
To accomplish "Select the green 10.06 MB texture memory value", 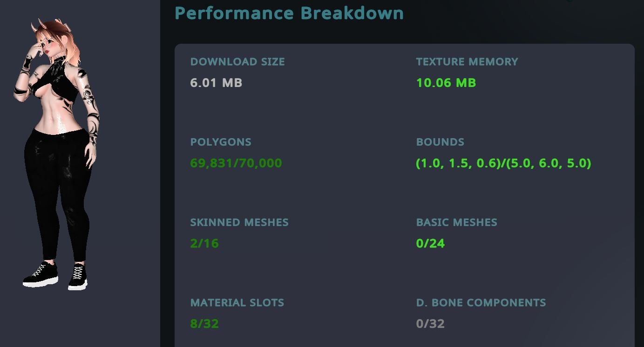I will pyautogui.click(x=445, y=83).
